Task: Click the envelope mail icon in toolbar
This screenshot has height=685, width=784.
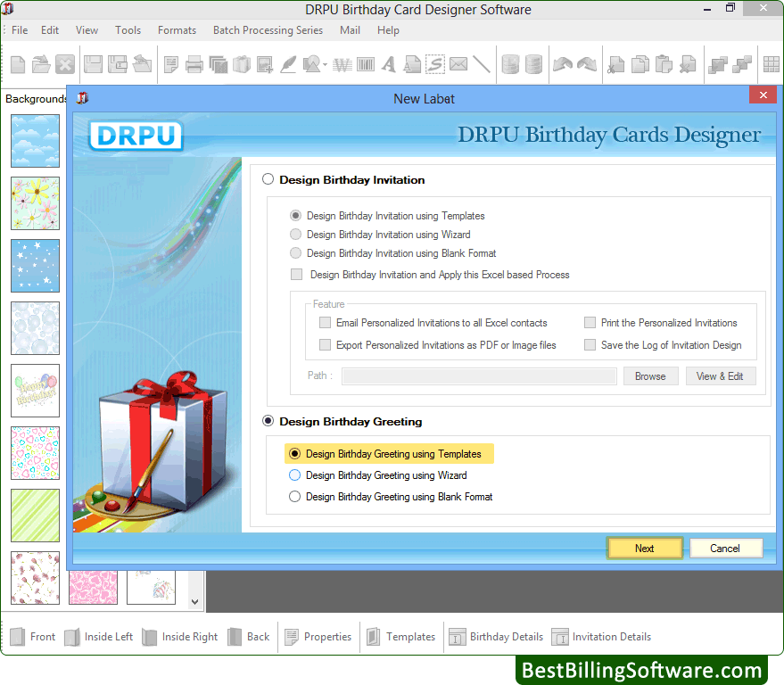Action: [x=458, y=64]
